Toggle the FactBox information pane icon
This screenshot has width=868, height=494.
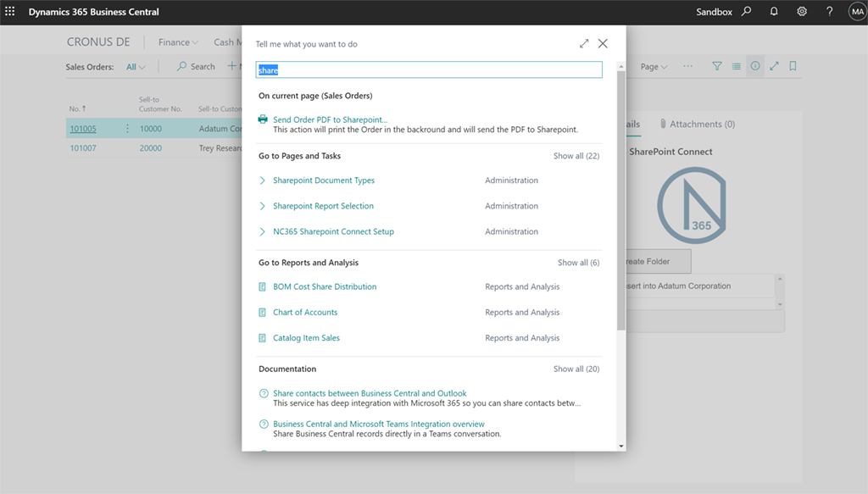coord(755,66)
